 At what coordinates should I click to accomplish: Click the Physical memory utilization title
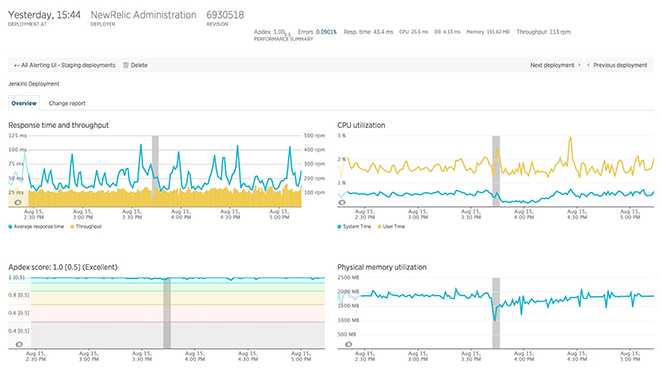click(382, 267)
